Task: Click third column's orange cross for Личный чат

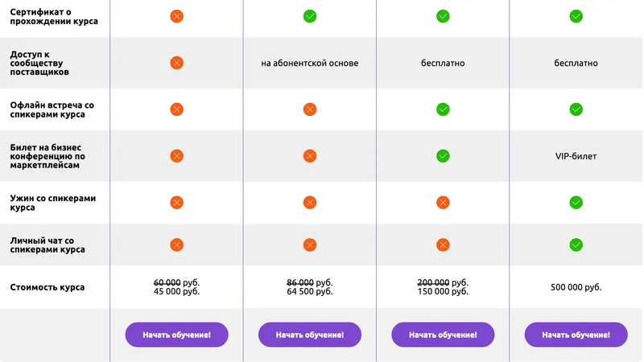Action: (x=443, y=245)
